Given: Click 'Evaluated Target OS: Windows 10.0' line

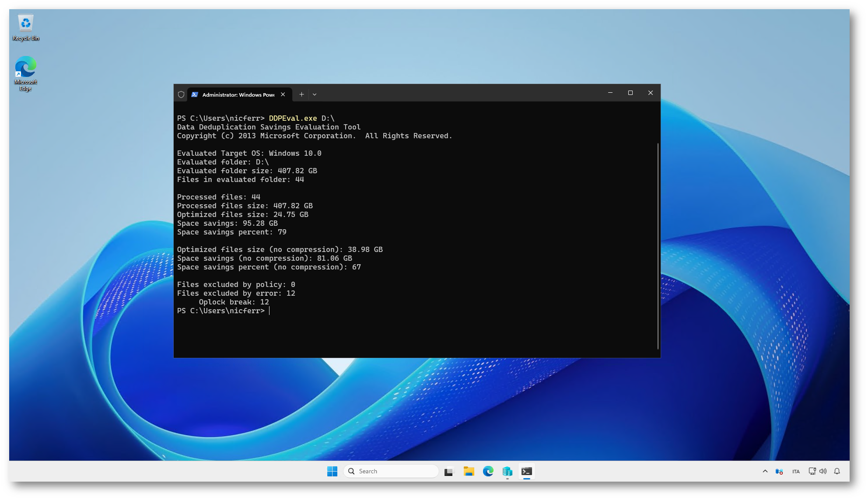Looking at the screenshot, I should (x=249, y=153).
